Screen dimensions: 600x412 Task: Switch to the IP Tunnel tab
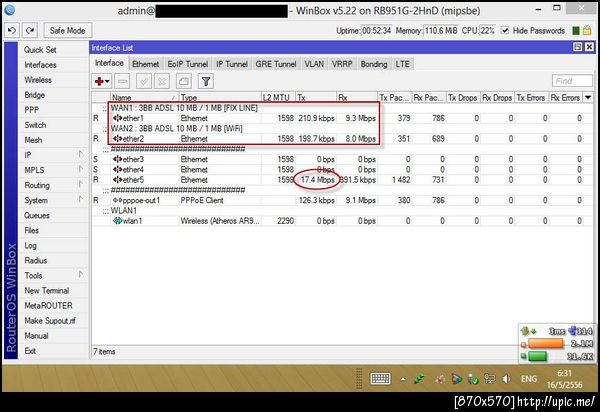[232, 64]
